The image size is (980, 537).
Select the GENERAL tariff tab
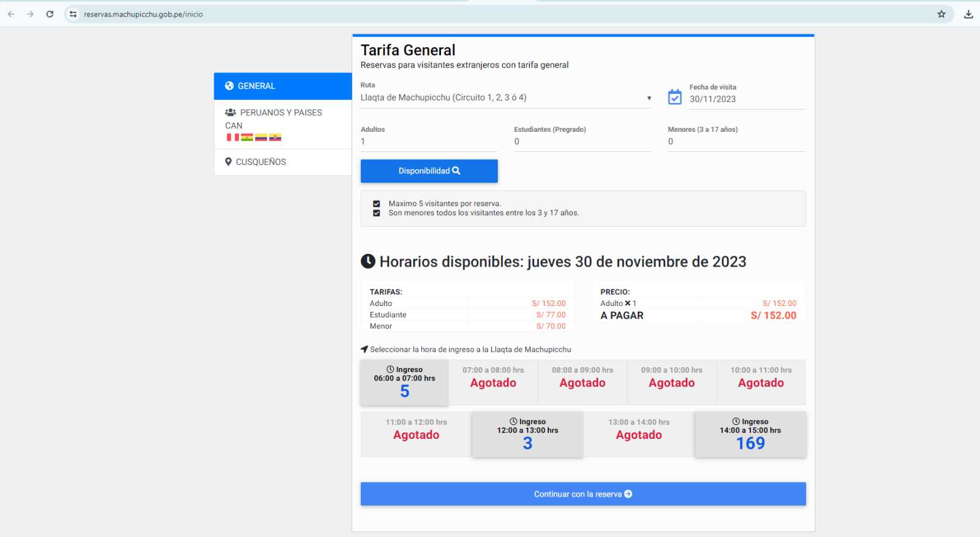point(283,86)
